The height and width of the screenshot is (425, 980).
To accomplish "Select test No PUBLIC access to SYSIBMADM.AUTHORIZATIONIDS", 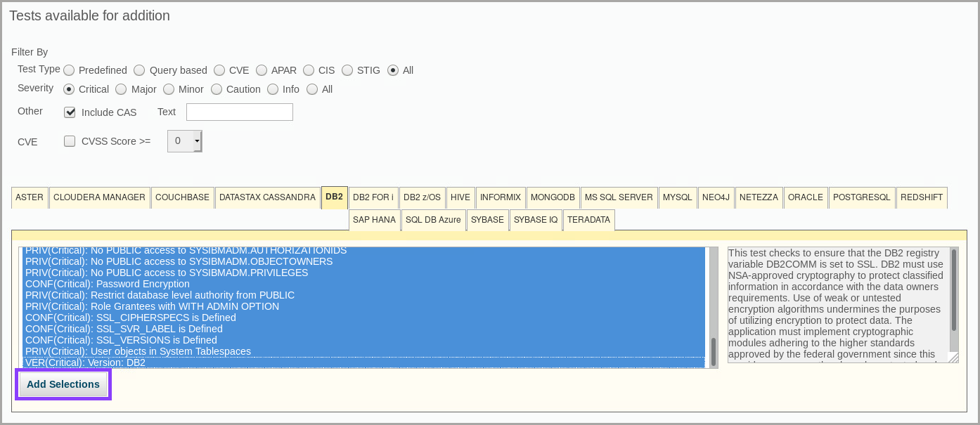I will point(363,251).
